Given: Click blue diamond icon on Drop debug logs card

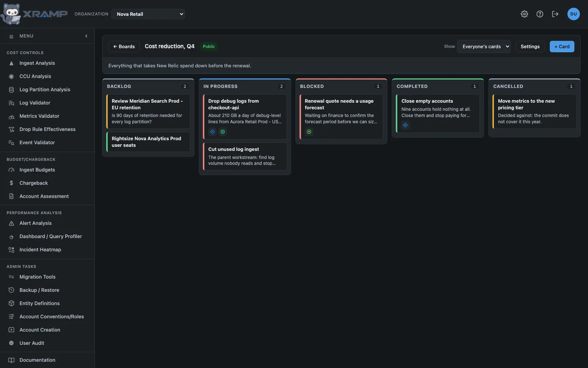Looking at the screenshot, I should coord(212,132).
